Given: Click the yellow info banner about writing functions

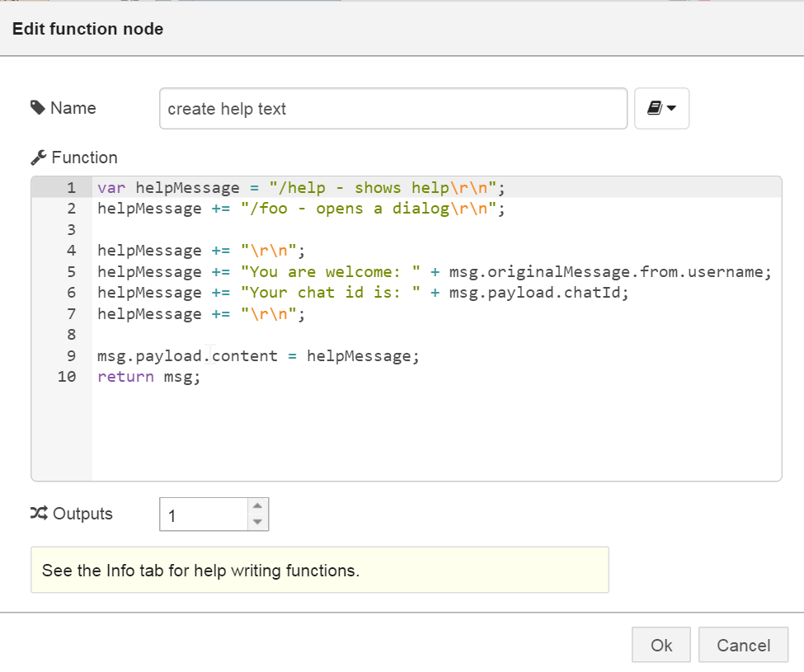Looking at the screenshot, I should pos(319,570).
